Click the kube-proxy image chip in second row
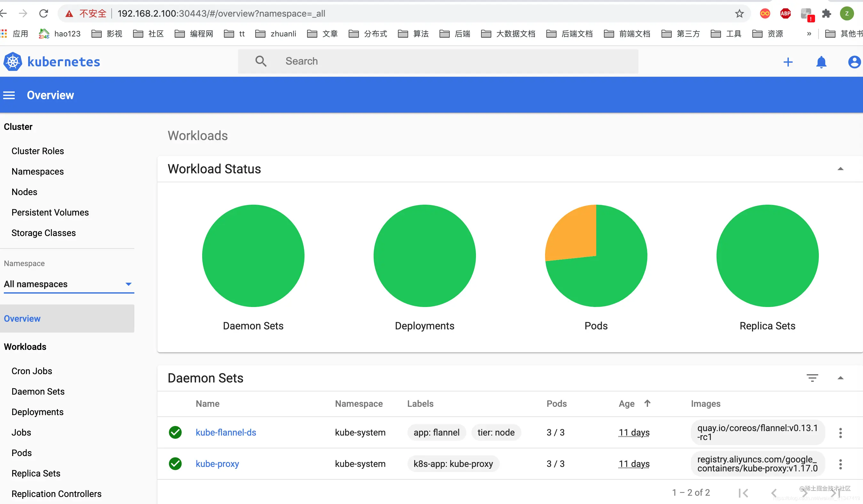The width and height of the screenshot is (863, 504). (x=757, y=464)
